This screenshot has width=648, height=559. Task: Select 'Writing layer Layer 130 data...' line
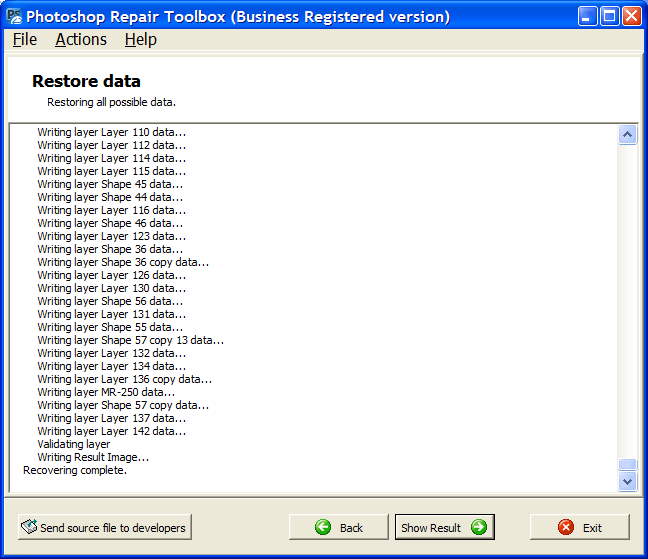112,288
